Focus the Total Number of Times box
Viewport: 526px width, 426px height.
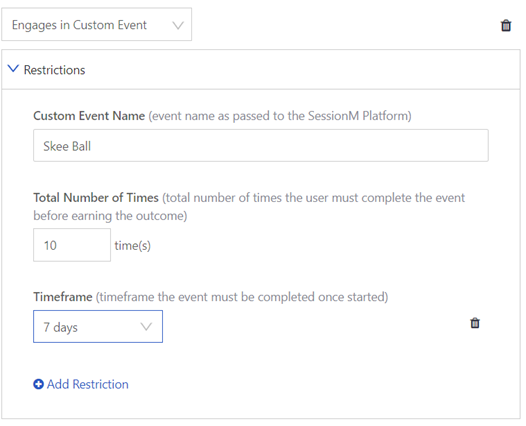(72, 245)
